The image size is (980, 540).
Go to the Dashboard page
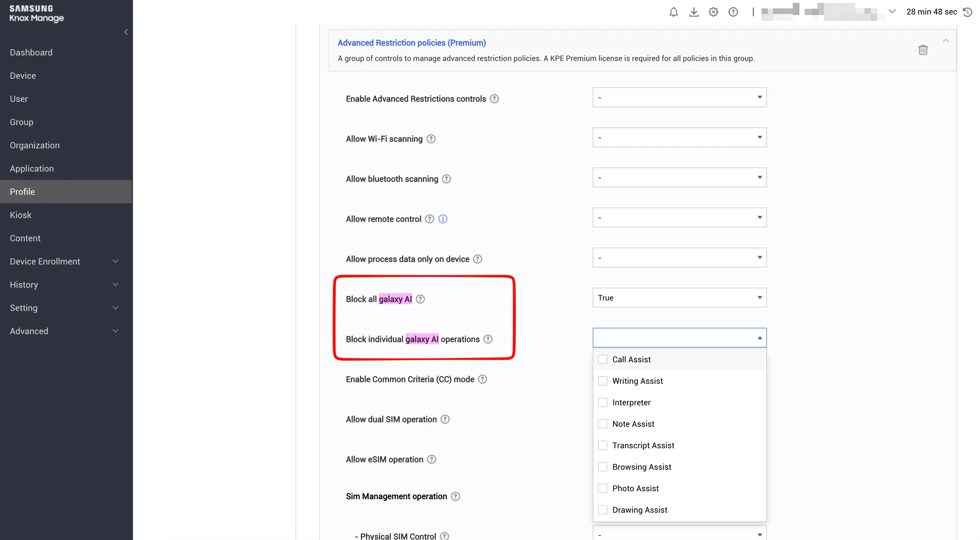click(x=31, y=52)
